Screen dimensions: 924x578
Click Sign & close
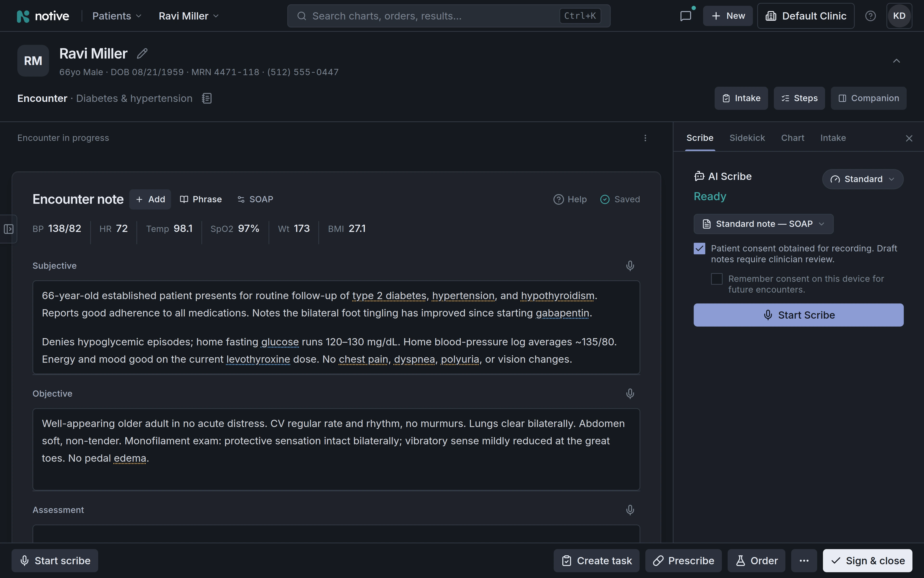[x=867, y=561]
